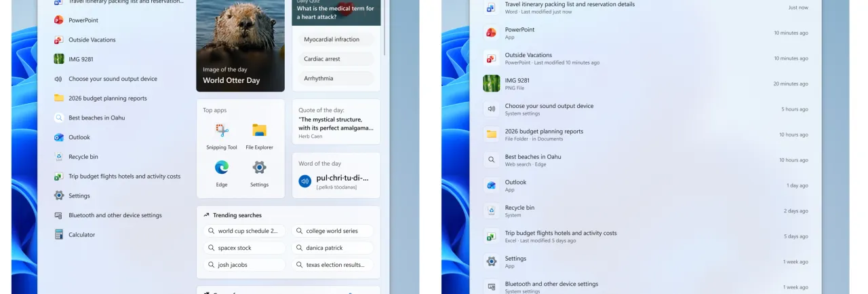The width and height of the screenshot is (868, 294).
Task: Select 'Best beaches in Oahu' text, detailed list
Action: coord(533,157)
